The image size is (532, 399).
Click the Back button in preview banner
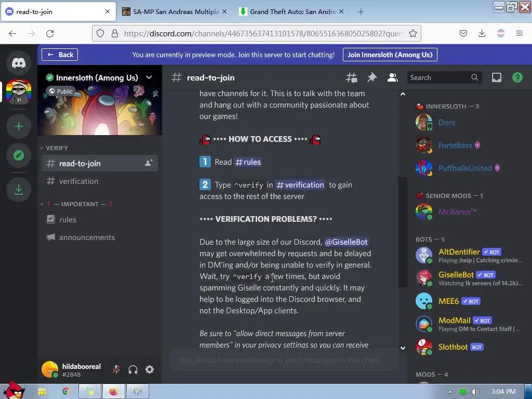(60, 55)
